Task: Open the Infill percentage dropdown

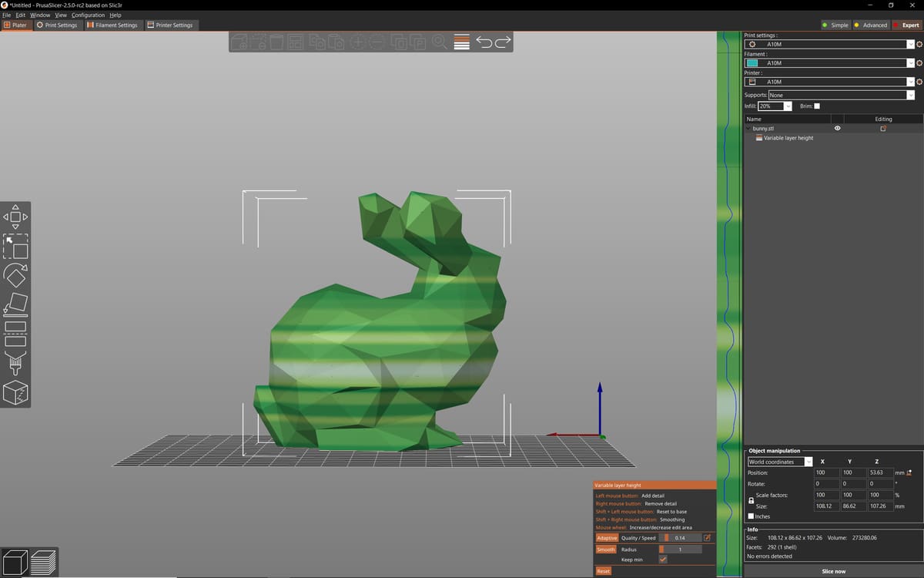Action: (x=775, y=106)
